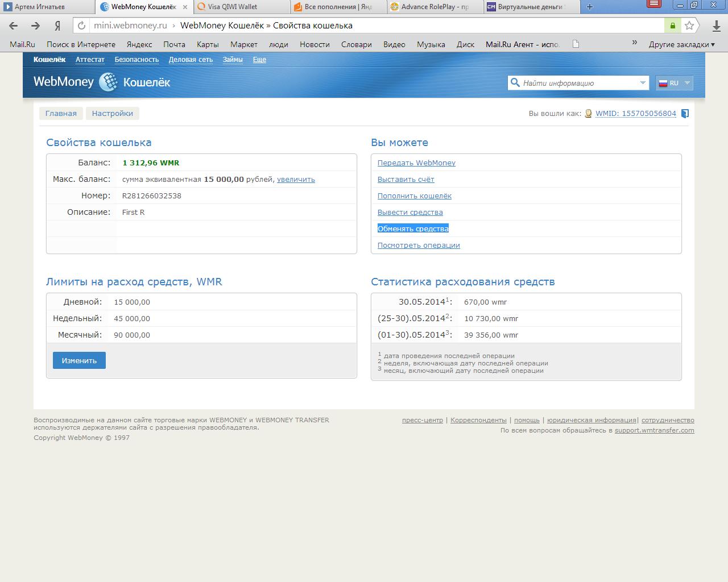Click the WMID: 155705056804 link
728x582 pixels.
point(636,114)
